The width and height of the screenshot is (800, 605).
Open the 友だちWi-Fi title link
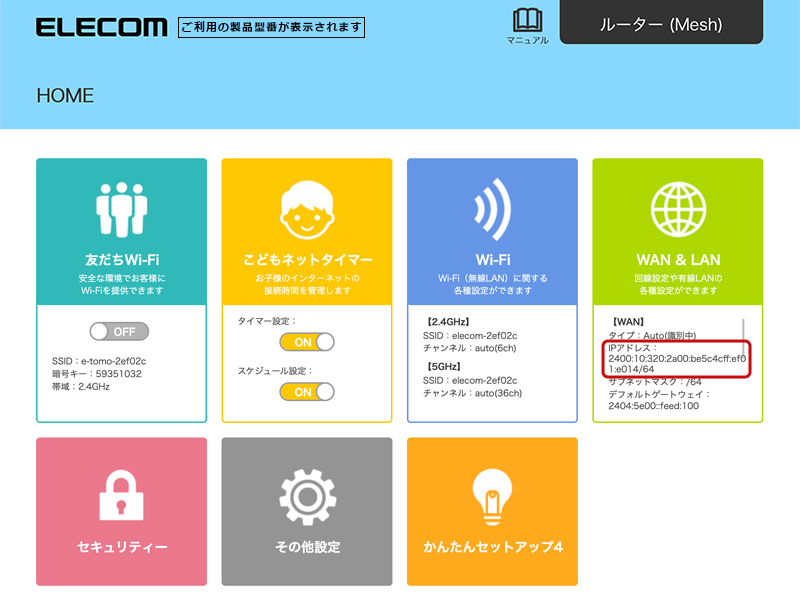point(122,260)
